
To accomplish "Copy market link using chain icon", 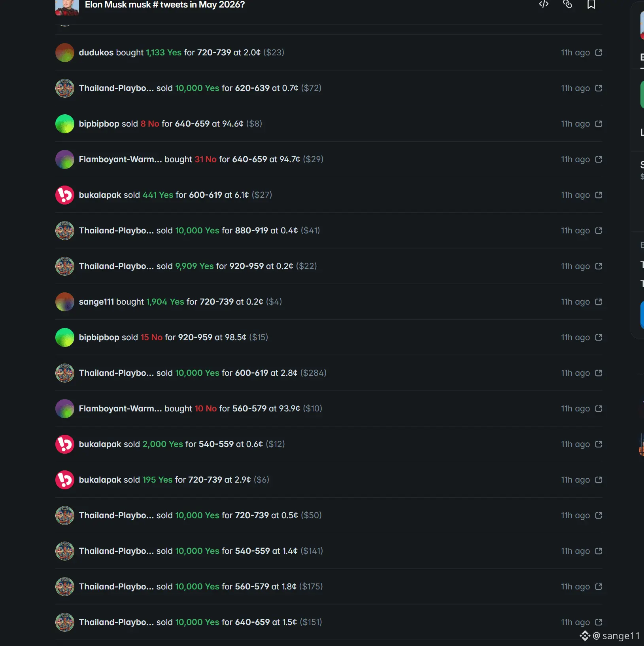I will [567, 4].
